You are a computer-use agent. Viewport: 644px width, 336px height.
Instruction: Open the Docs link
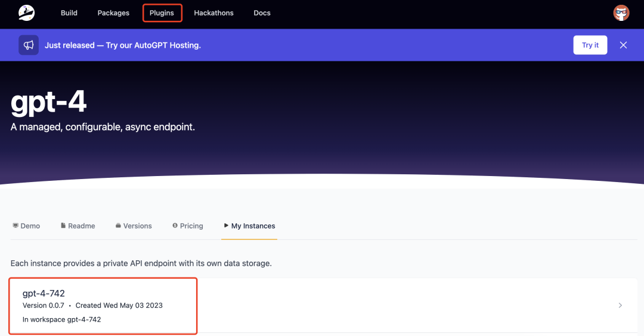262,13
